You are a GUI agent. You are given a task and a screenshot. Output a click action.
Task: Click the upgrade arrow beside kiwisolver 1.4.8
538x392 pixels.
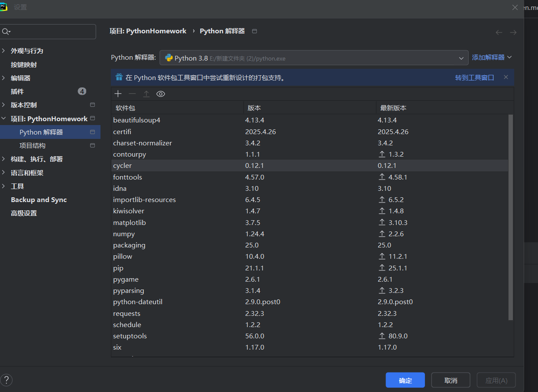pos(382,211)
